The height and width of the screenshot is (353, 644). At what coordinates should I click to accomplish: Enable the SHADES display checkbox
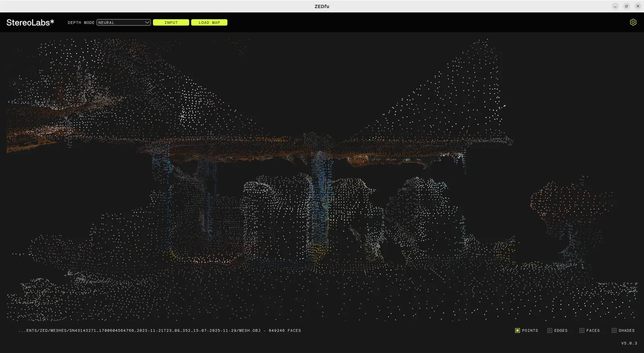coord(614,330)
